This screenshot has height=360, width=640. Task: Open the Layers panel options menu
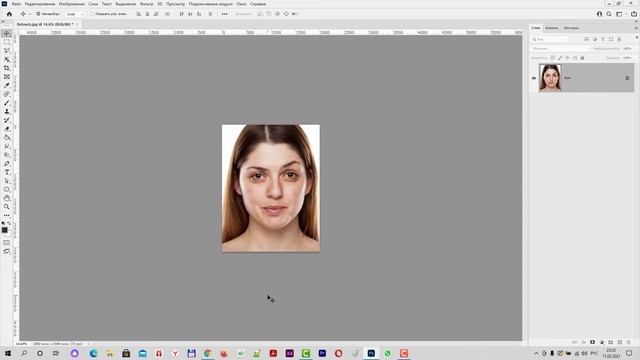(x=636, y=28)
